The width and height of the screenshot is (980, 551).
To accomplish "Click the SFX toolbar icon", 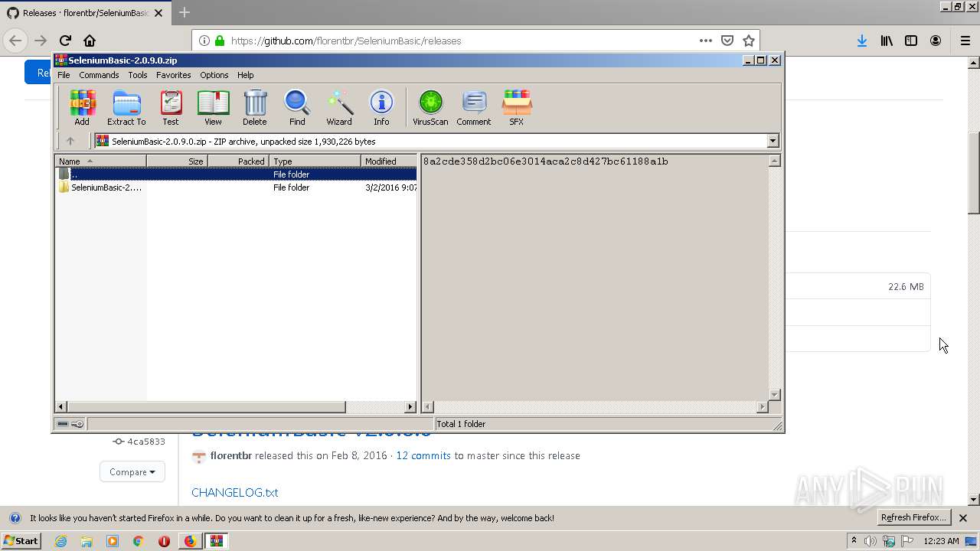I will (x=517, y=107).
